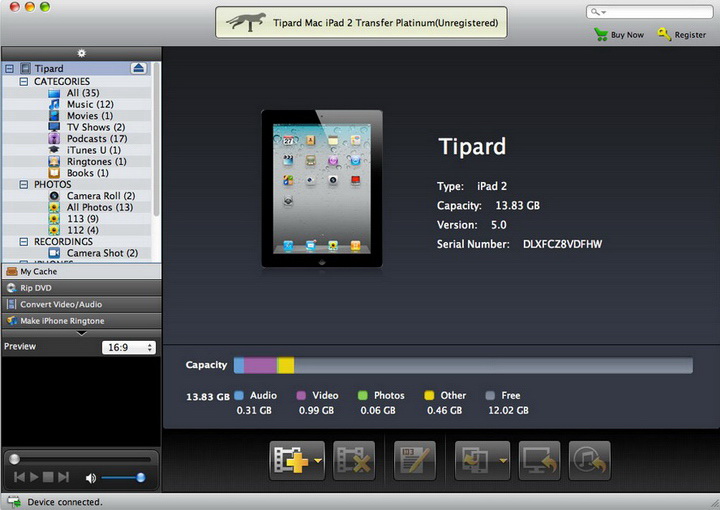Click the Podcasts purple icon
Viewport: 720px width, 510px height.
54,139
